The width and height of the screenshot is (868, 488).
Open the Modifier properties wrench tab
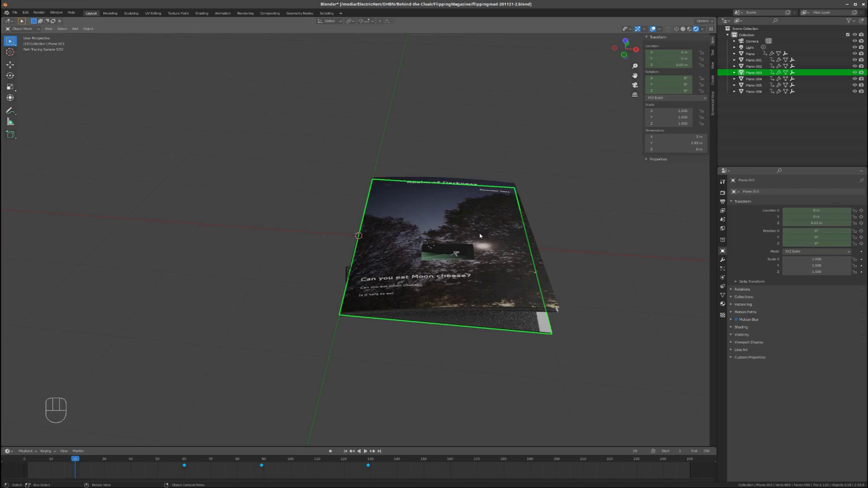[722, 260]
